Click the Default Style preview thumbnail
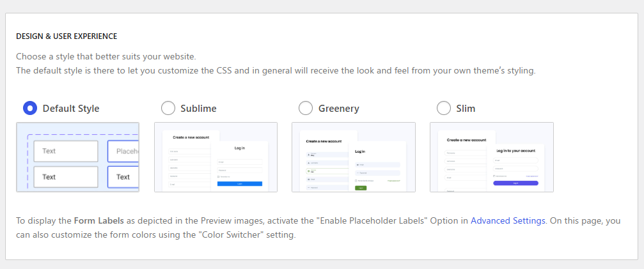The image size is (644, 269). pos(77,157)
